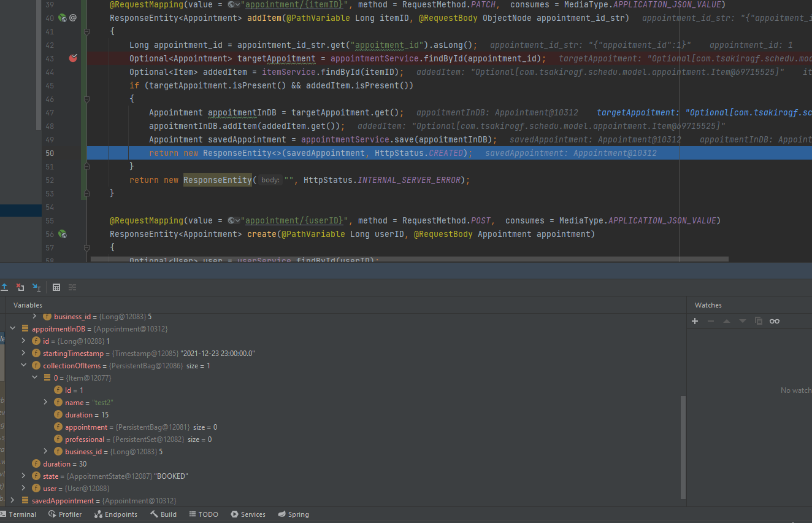Collapse the collectionOfItems node

tap(23, 366)
